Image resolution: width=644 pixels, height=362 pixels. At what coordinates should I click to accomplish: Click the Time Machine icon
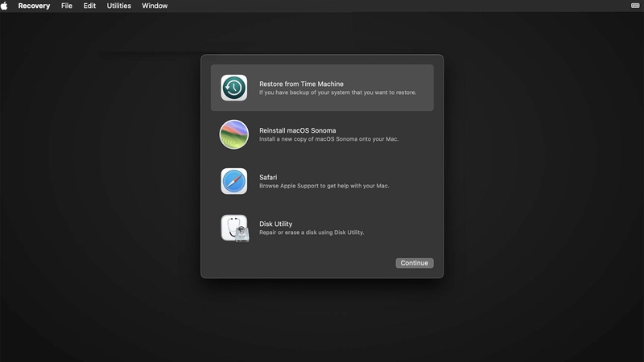(x=233, y=88)
